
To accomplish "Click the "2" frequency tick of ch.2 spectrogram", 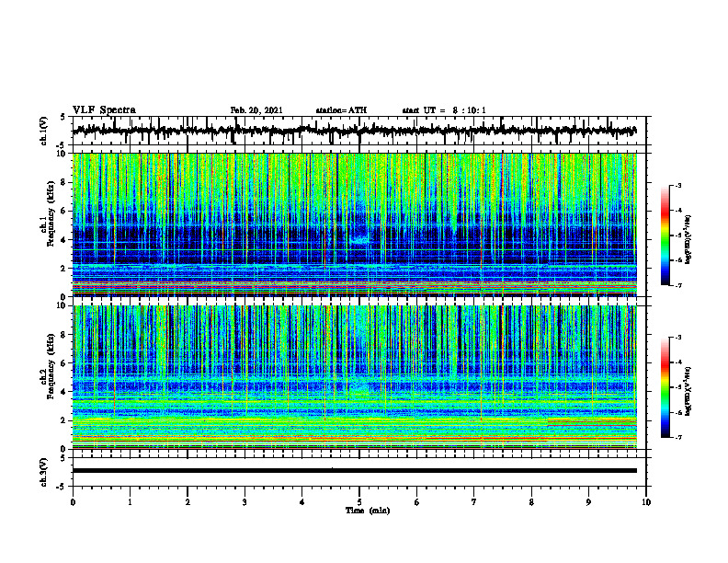I will 64,420.
